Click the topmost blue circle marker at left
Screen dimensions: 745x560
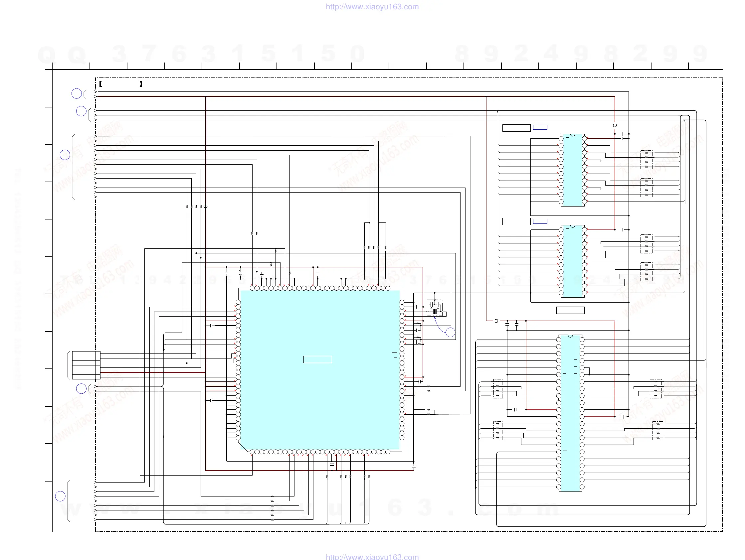point(77,93)
